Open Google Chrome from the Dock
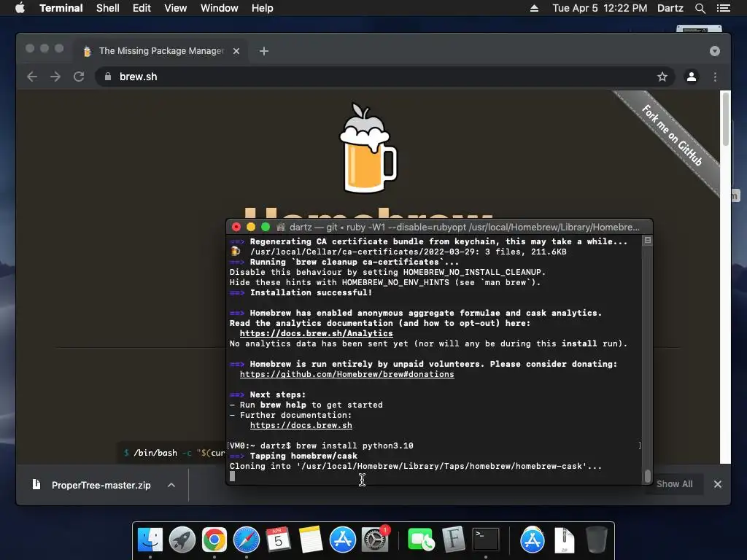This screenshot has width=747, height=560. click(214, 540)
